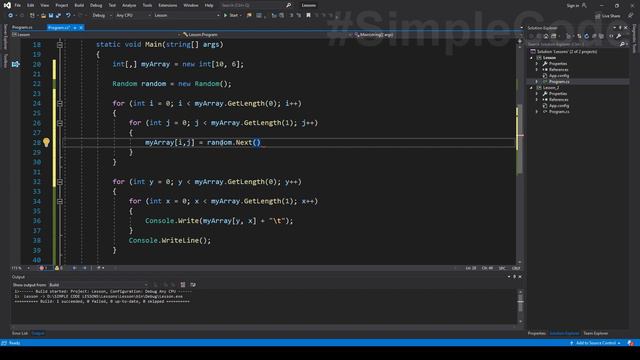Click the Navigate Backward toolbar icon
This screenshot has height=360, width=640.
[10, 15]
